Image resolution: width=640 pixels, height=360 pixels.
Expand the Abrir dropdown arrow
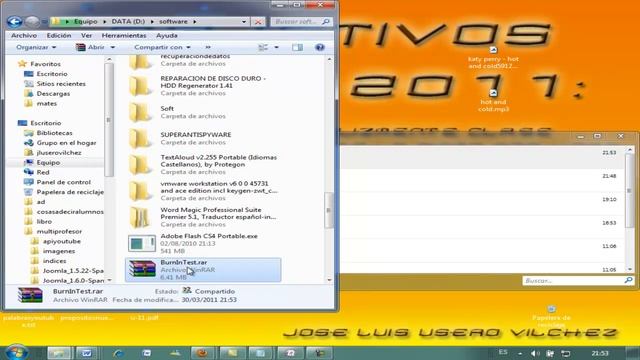[113, 47]
